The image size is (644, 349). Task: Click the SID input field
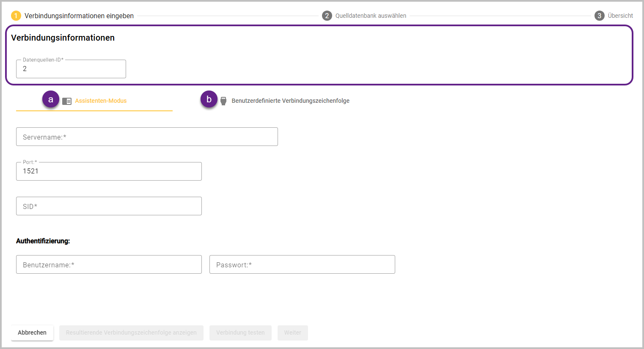(x=109, y=206)
